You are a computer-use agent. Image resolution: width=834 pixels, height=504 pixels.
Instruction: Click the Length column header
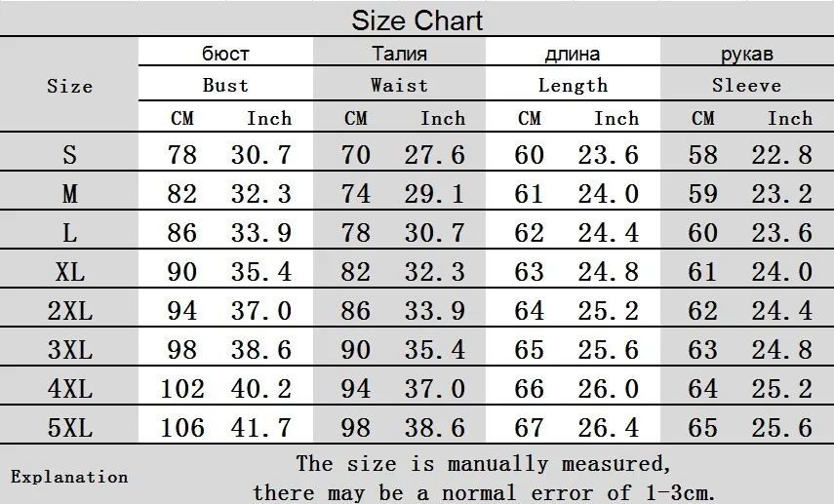[573, 85]
